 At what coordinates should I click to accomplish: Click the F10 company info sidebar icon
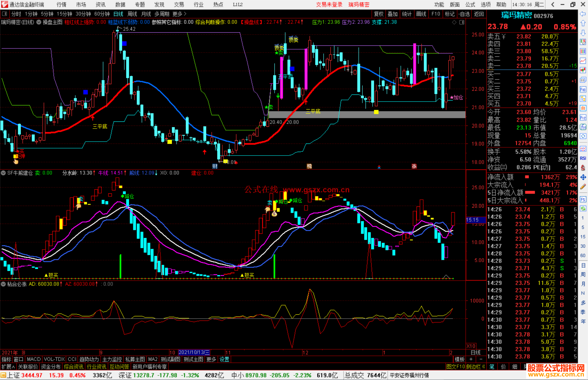(583, 89)
